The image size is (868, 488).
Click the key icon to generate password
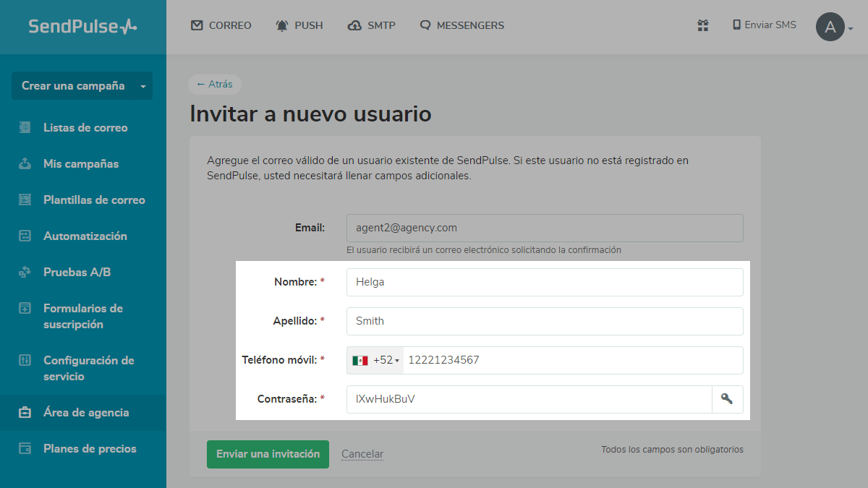pyautogui.click(x=727, y=399)
